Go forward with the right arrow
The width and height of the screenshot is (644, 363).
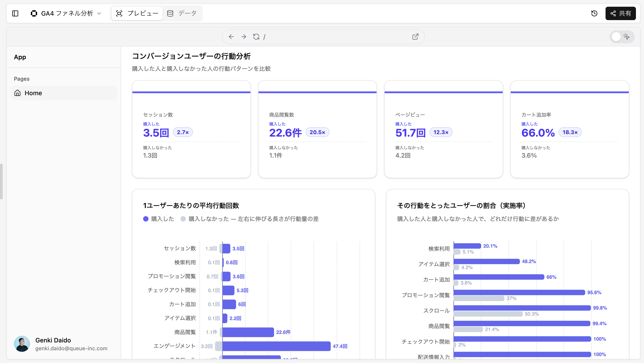(x=244, y=37)
